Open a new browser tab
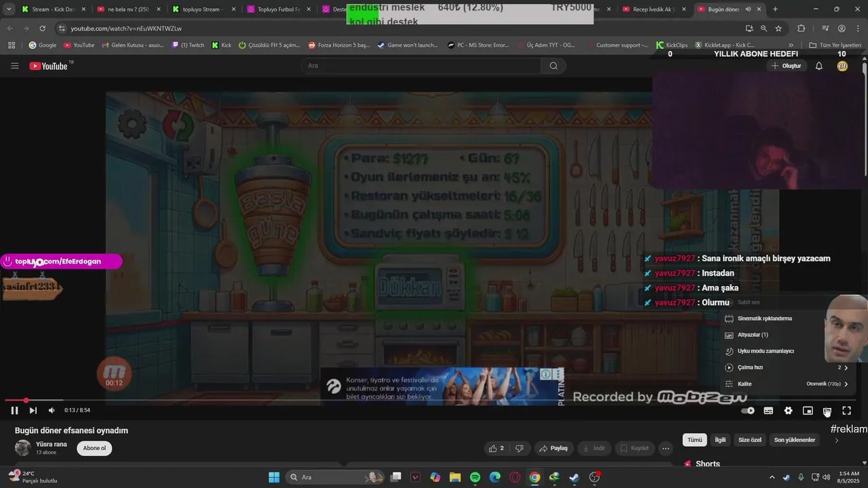This screenshot has height=488, width=868. click(775, 9)
